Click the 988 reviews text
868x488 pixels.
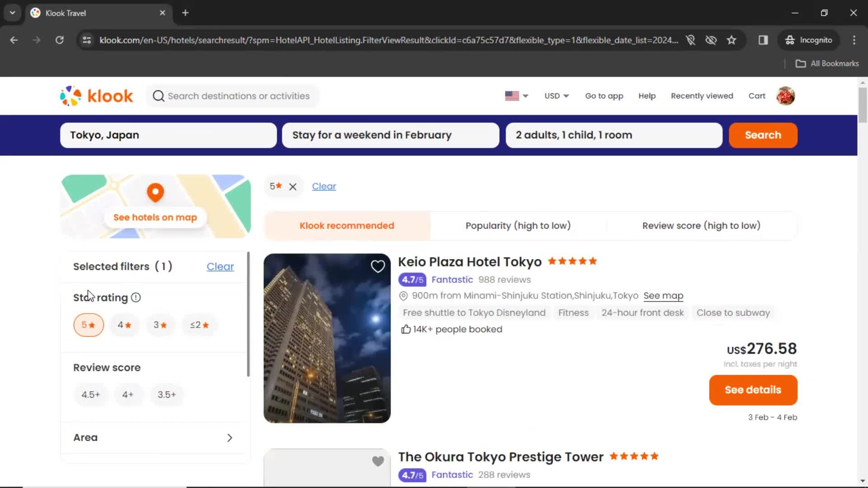pos(505,280)
